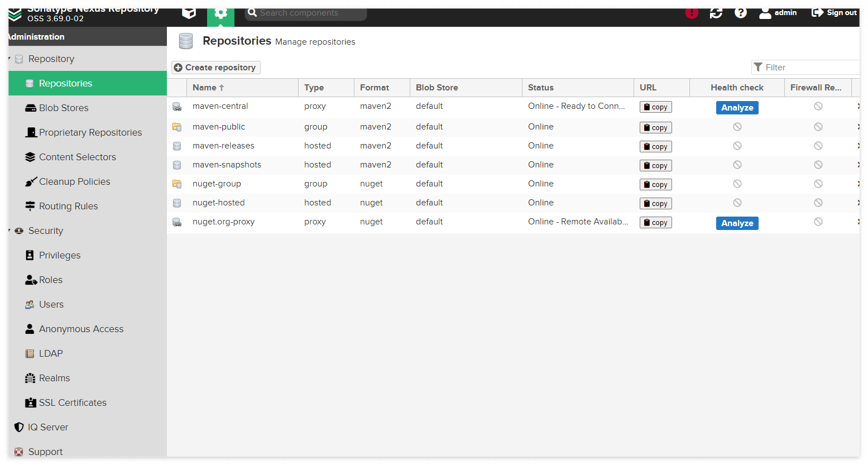This screenshot has height=465, width=868.
Task: Navigate to Routing Rules
Action: [88, 206]
